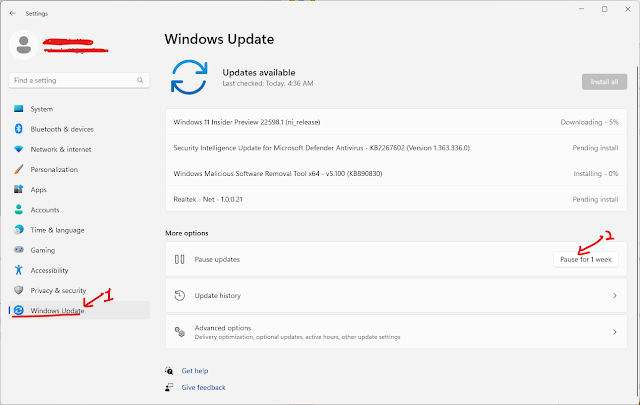Click the Pause updates label
Image resolution: width=640 pixels, height=405 pixels.
217,259
